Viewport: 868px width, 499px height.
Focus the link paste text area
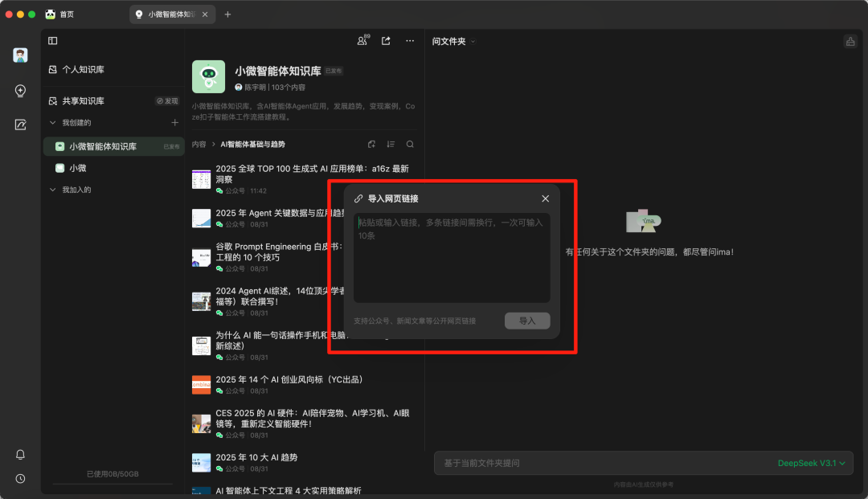pos(452,258)
